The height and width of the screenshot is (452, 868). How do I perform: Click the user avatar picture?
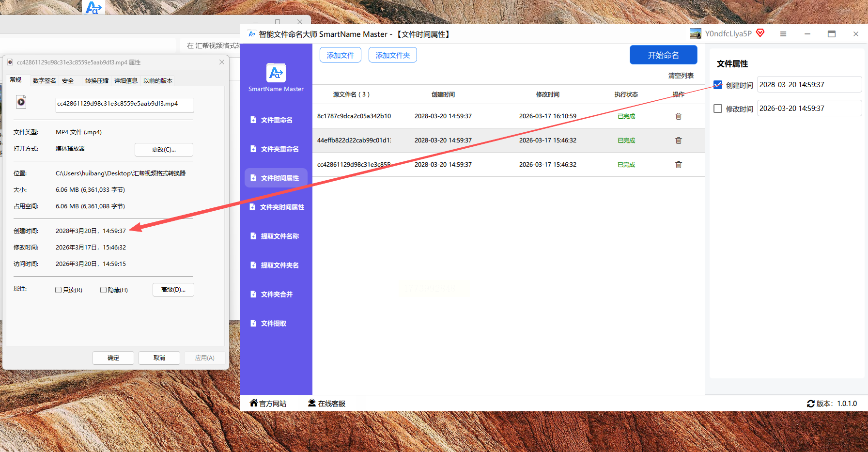(x=696, y=34)
